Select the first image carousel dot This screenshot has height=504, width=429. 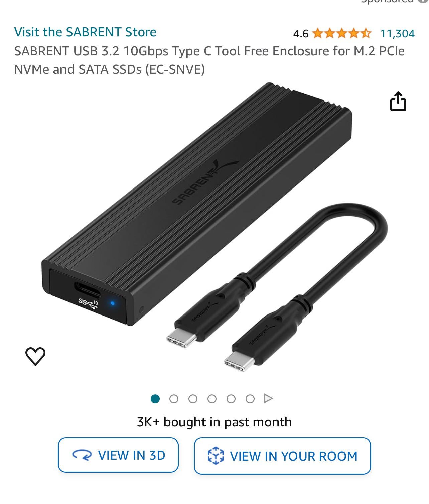pos(155,399)
